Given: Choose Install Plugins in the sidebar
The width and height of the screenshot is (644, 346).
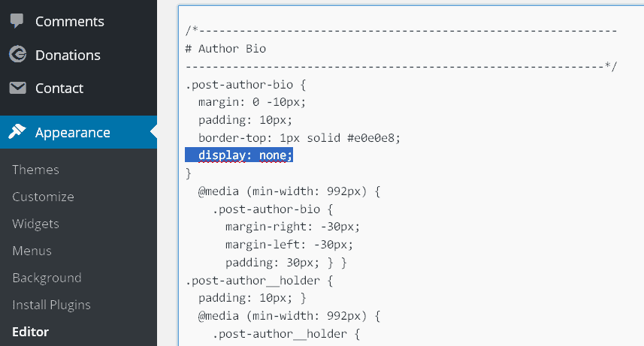Looking at the screenshot, I should click(x=51, y=305).
